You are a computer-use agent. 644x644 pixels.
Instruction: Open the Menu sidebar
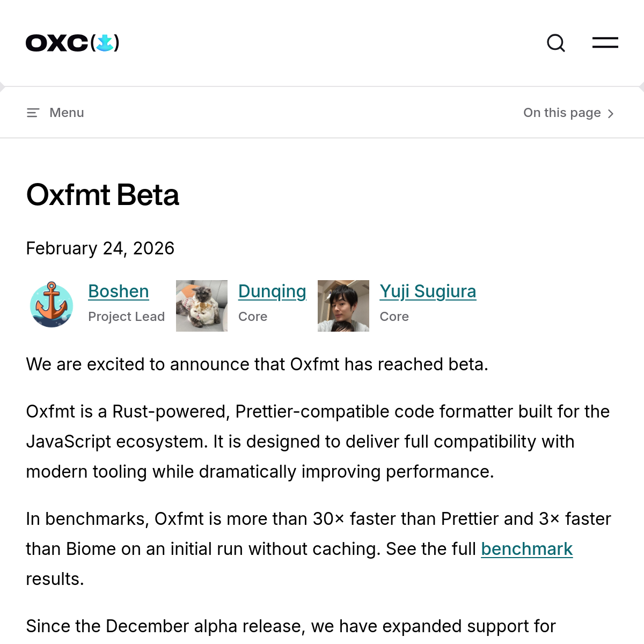click(55, 113)
